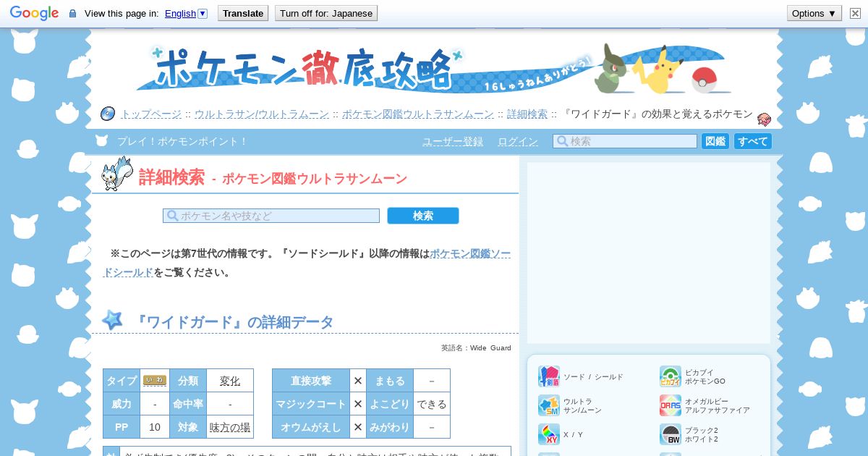Screen dimensions: 868x456
Task: Click プレイ！ポケモンポイント！ link
Action: click(182, 141)
